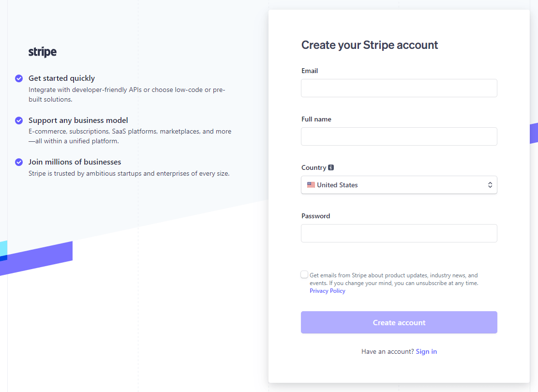Click the checkmark beside "Support any business model"

pos(18,120)
